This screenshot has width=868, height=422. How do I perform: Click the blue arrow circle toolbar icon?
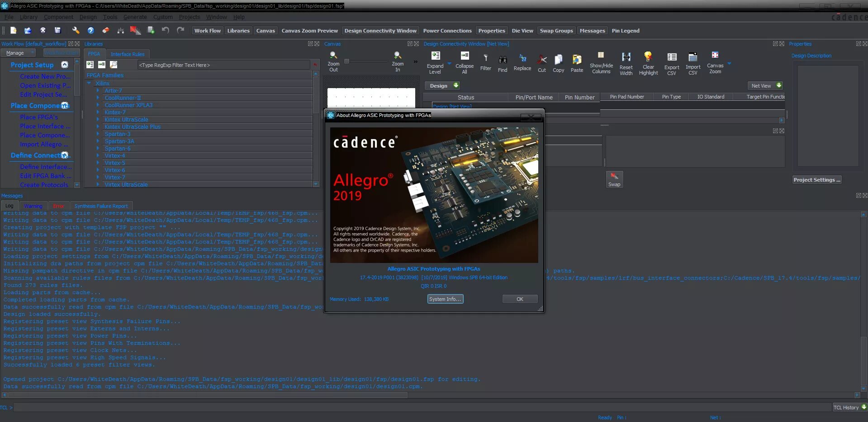point(90,30)
